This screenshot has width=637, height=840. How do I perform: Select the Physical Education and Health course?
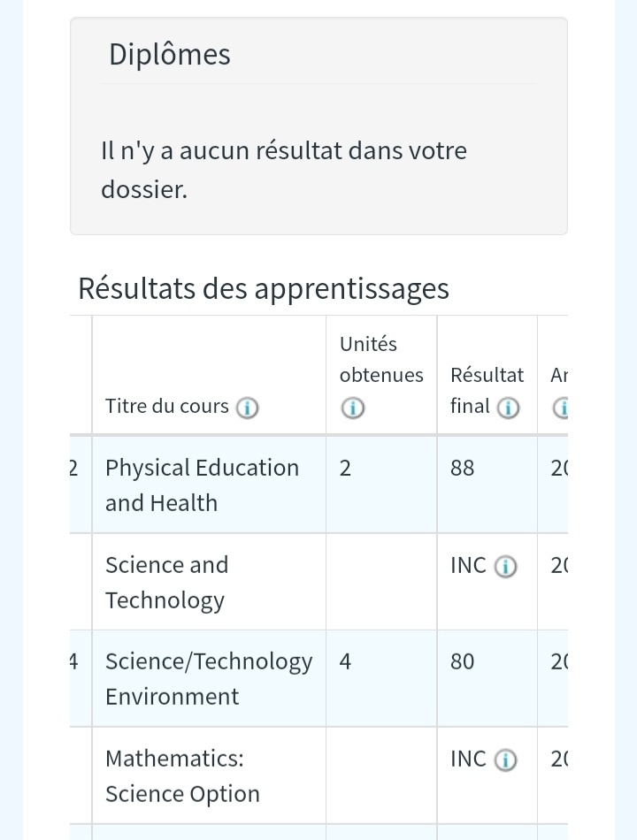(202, 485)
